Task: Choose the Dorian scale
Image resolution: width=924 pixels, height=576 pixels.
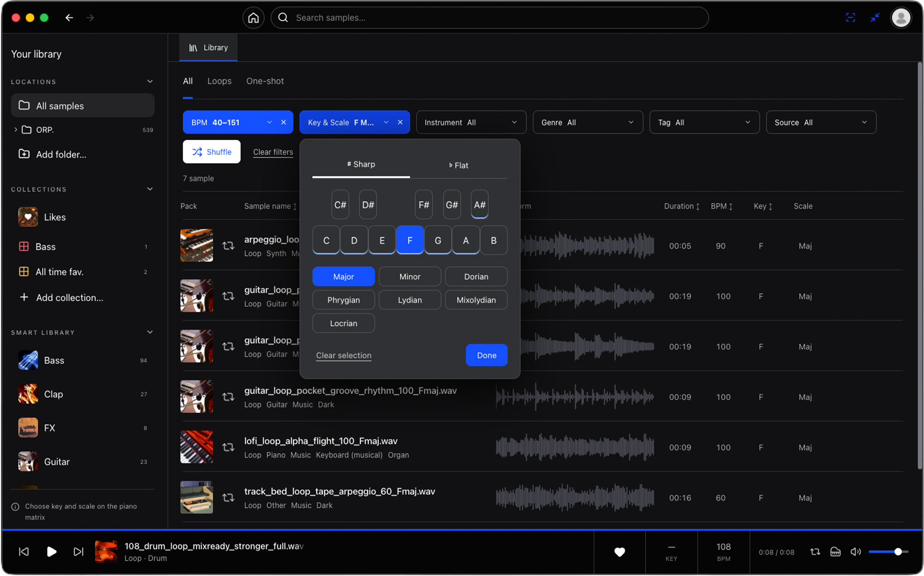Action: 476,277
